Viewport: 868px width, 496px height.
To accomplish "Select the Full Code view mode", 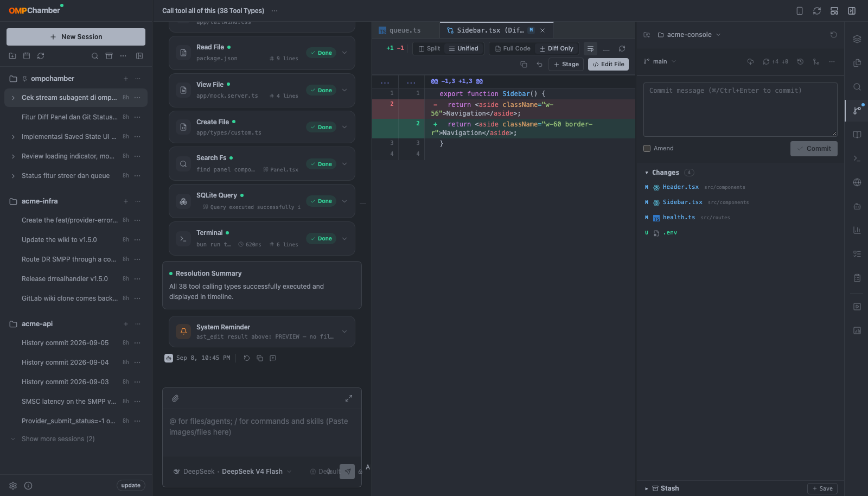I will [x=513, y=48].
